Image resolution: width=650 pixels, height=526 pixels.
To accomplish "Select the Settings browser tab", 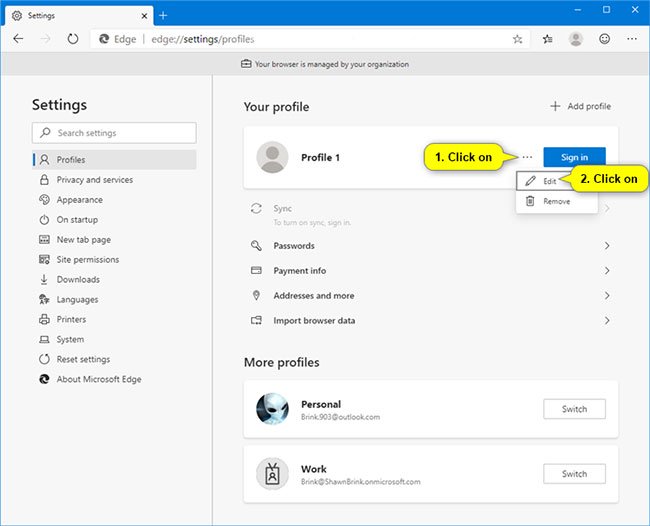I will pos(79,16).
